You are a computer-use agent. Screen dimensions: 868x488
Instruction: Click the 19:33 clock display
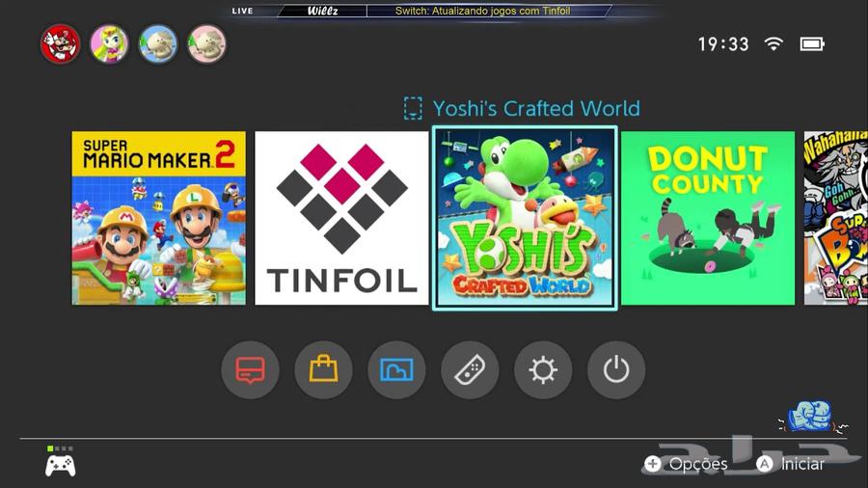723,44
